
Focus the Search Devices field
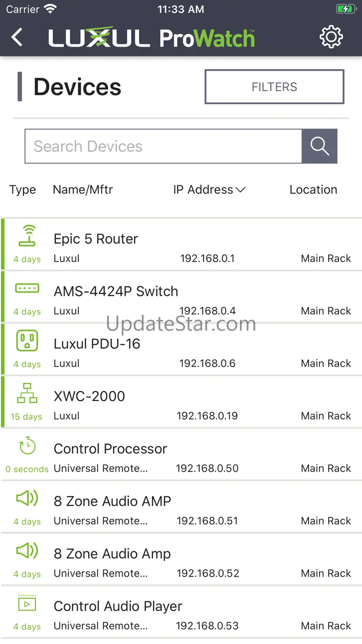coord(163,146)
